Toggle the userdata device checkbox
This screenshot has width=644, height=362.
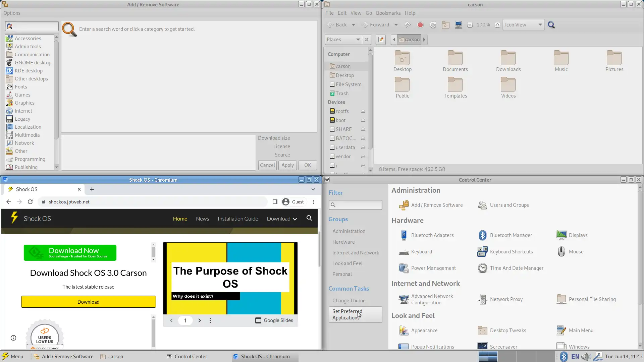pos(332,147)
